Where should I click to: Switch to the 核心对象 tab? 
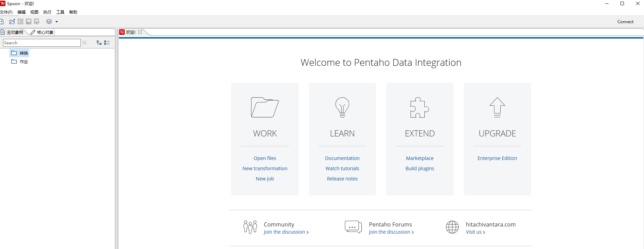42,32
